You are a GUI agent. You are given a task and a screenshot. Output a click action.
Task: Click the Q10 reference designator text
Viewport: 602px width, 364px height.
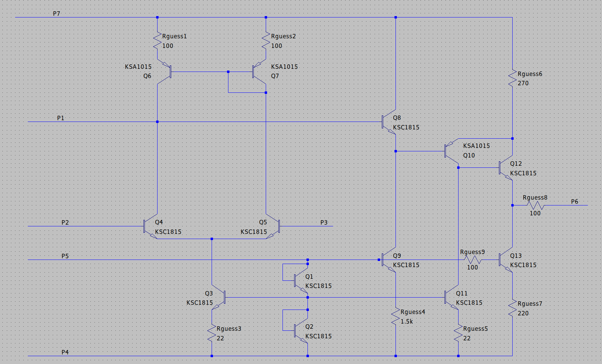click(469, 155)
